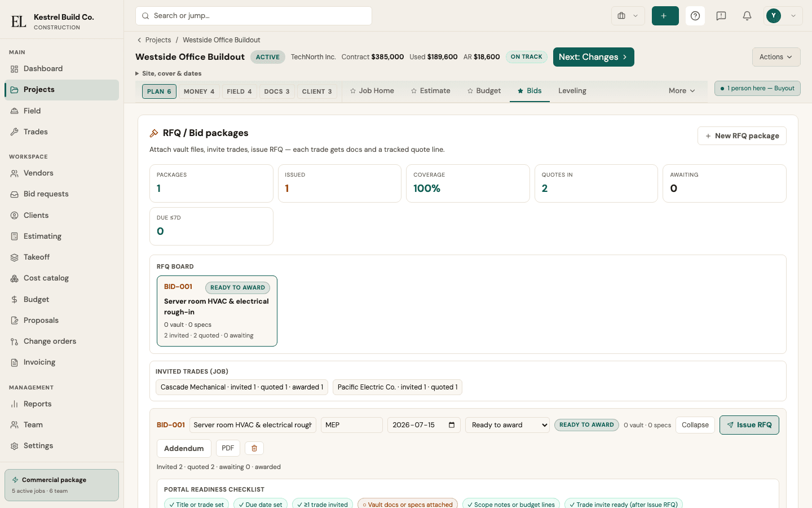This screenshot has width=812, height=508.
Task: Open Vendors in the sidebar
Action: coord(61,173)
